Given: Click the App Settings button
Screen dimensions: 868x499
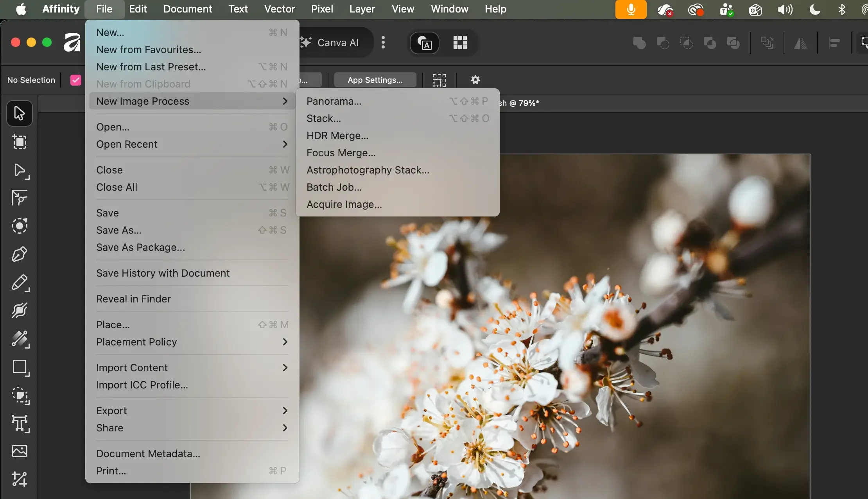Looking at the screenshot, I should (375, 80).
